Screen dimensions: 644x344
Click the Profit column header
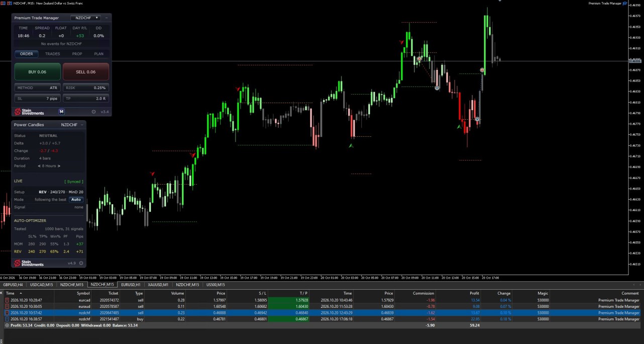(474, 293)
